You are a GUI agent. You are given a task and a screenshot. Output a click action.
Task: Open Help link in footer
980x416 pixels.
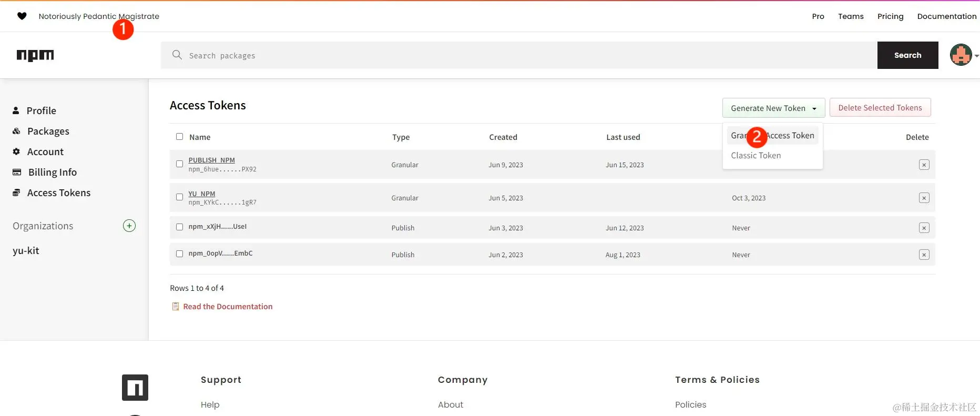(210, 404)
